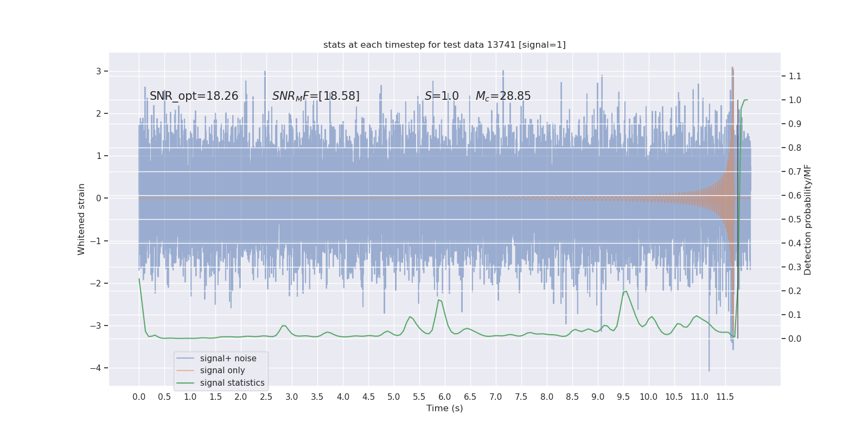The width and height of the screenshot is (868, 434).
Task: Click the green peak near 9.5 seconds
Action: click(x=626, y=292)
